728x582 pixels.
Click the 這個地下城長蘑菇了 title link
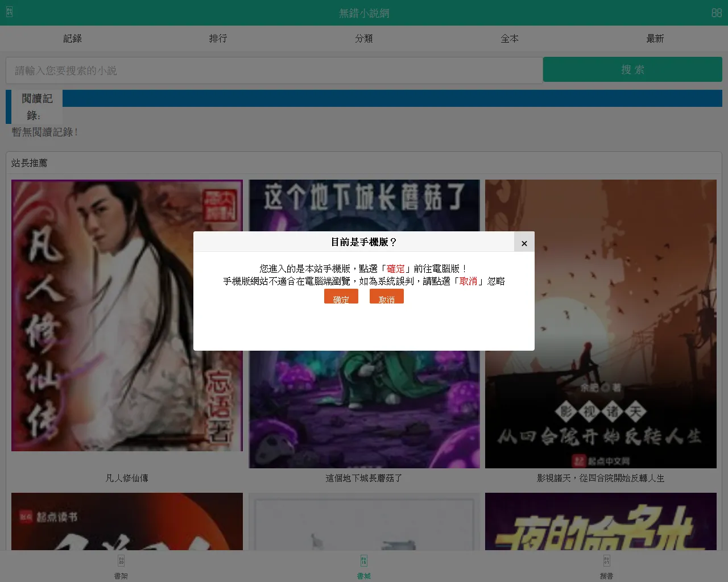[x=364, y=479]
